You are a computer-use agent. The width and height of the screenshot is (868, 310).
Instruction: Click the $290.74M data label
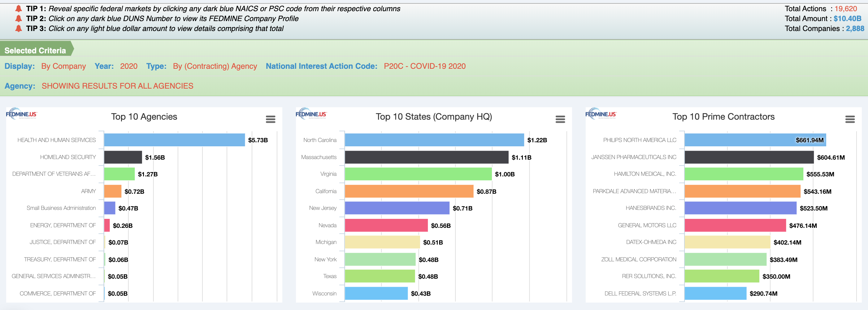[x=763, y=294]
